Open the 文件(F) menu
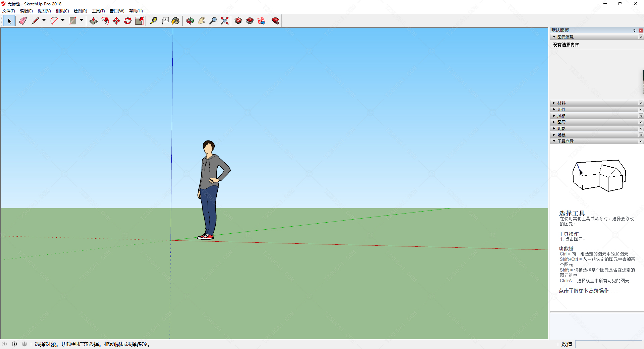Viewport: 644px width, 349px height. pos(9,11)
